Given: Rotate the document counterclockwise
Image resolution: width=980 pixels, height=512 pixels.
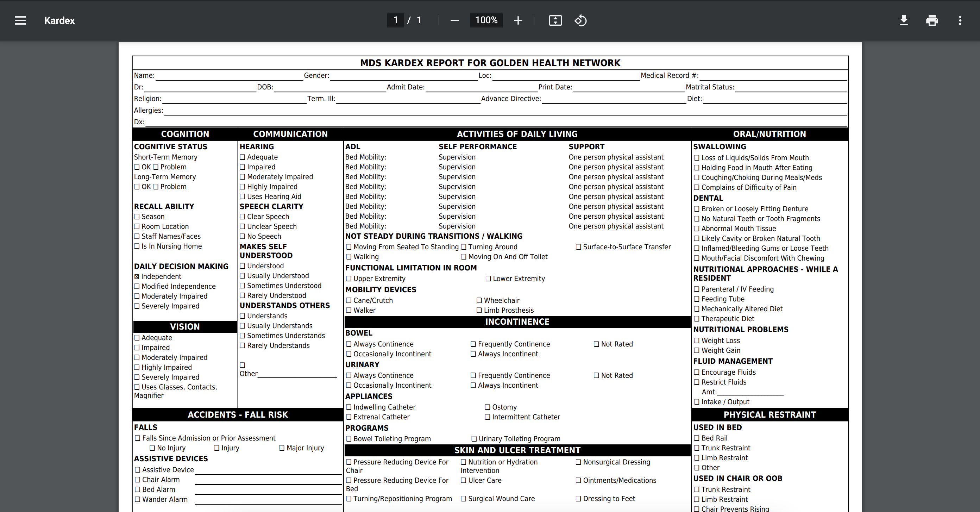Looking at the screenshot, I should pos(580,20).
